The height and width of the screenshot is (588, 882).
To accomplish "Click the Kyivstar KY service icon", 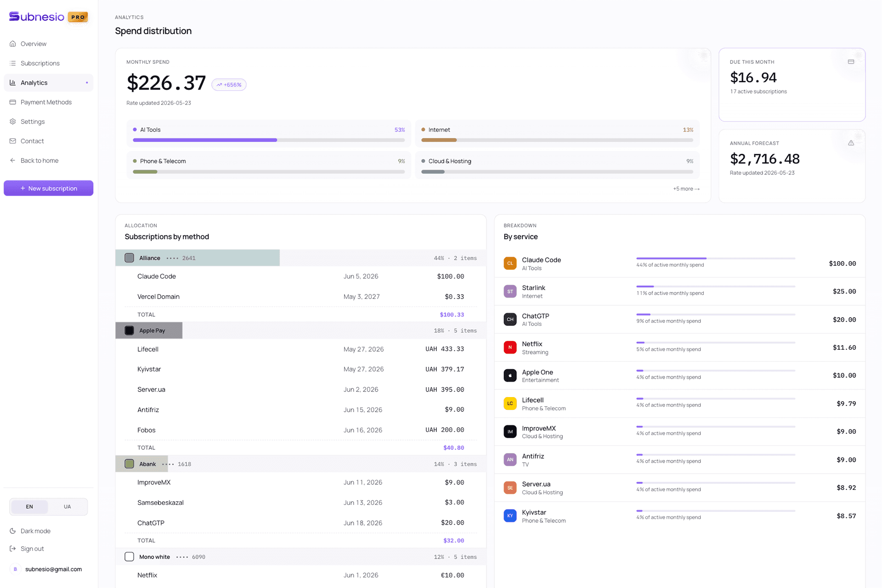I will pos(510,516).
